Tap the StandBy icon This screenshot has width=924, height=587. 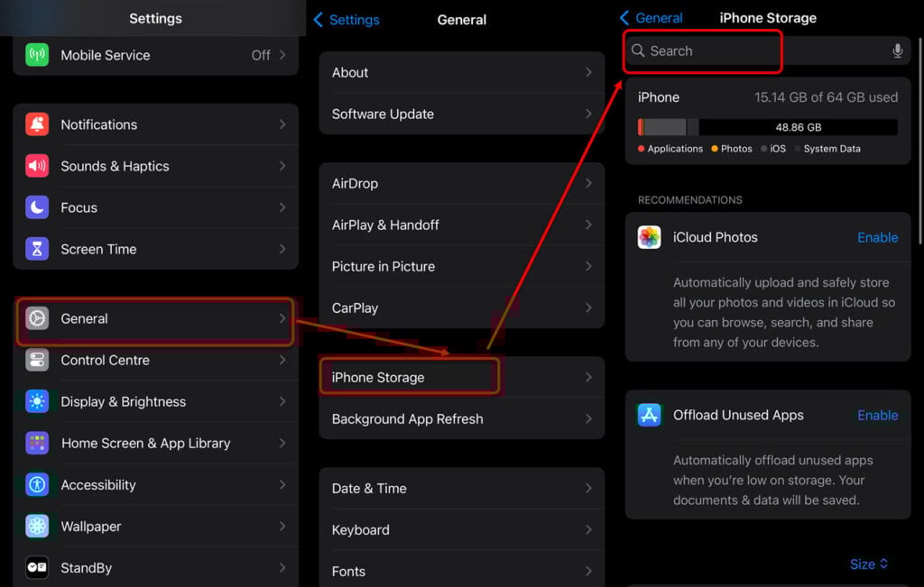tap(37, 567)
